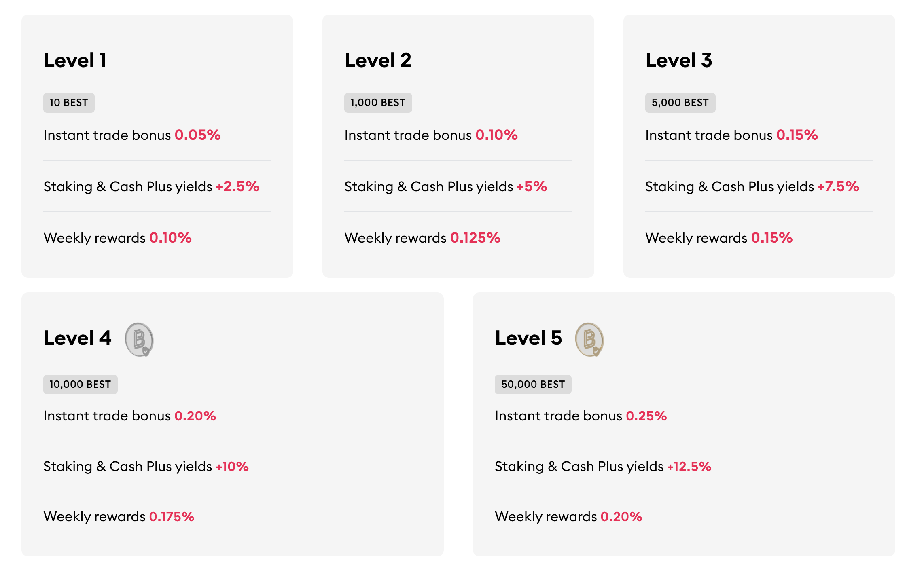Select Level 5 staking yields +12.5%
This screenshot has width=924, height=562.
tap(689, 466)
